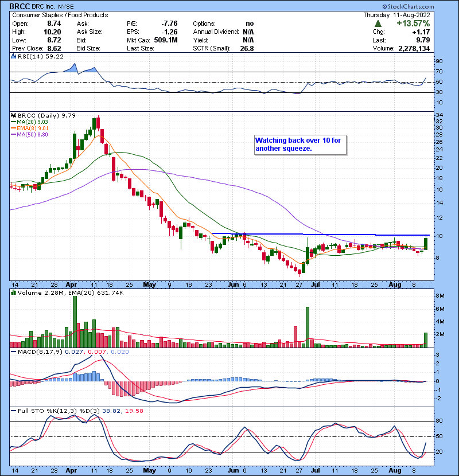Viewport: 459px width, 476px height.
Task: Click the RSI indicator icon beside RSI(14)
Action: (x=13, y=56)
